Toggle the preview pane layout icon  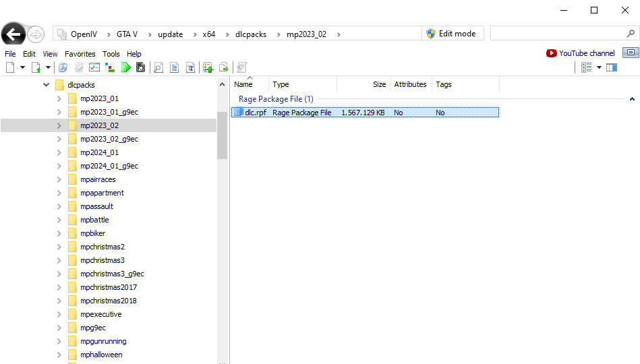(612, 67)
